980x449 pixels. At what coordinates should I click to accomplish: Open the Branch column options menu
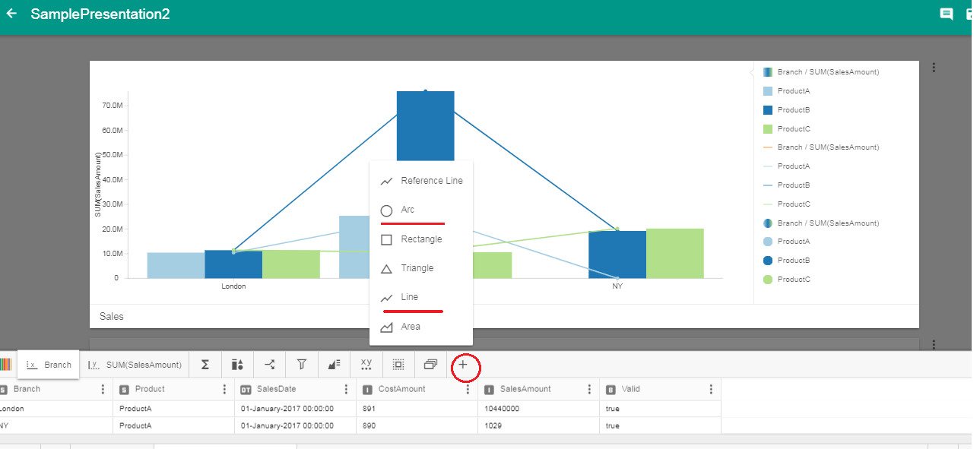[x=103, y=388]
